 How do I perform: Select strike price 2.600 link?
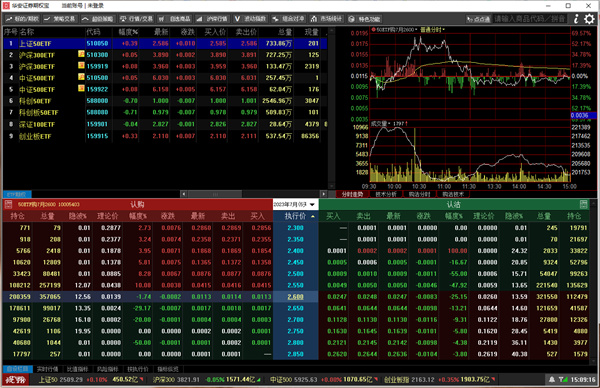click(x=295, y=297)
